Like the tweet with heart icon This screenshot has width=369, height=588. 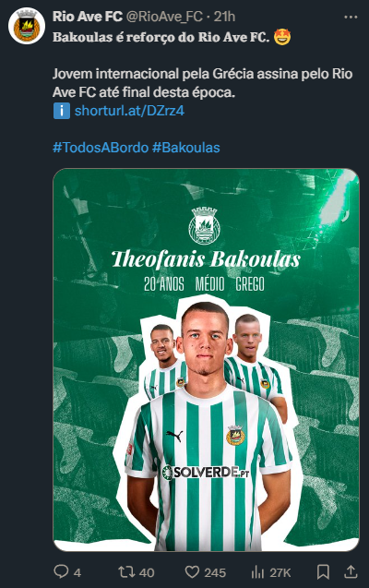(192, 572)
